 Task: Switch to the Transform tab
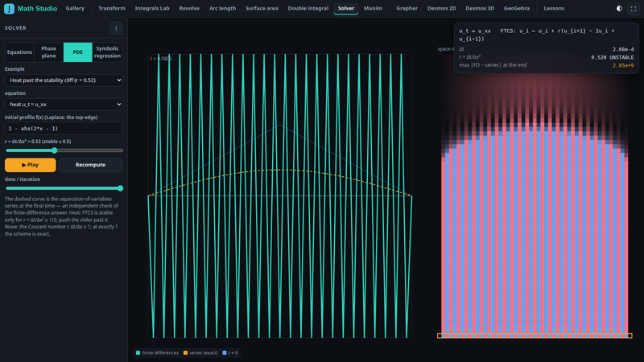tap(112, 8)
